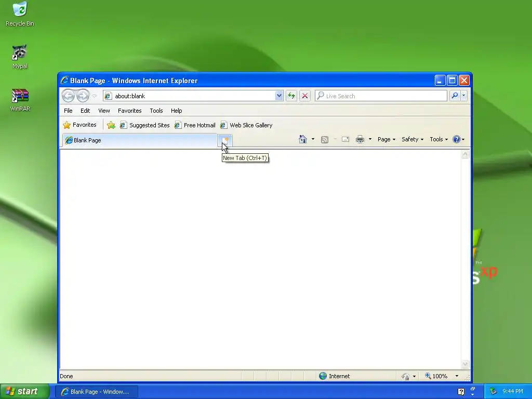Select the WinRAR desktop shortcut
This screenshot has width=532, height=399.
point(20,100)
